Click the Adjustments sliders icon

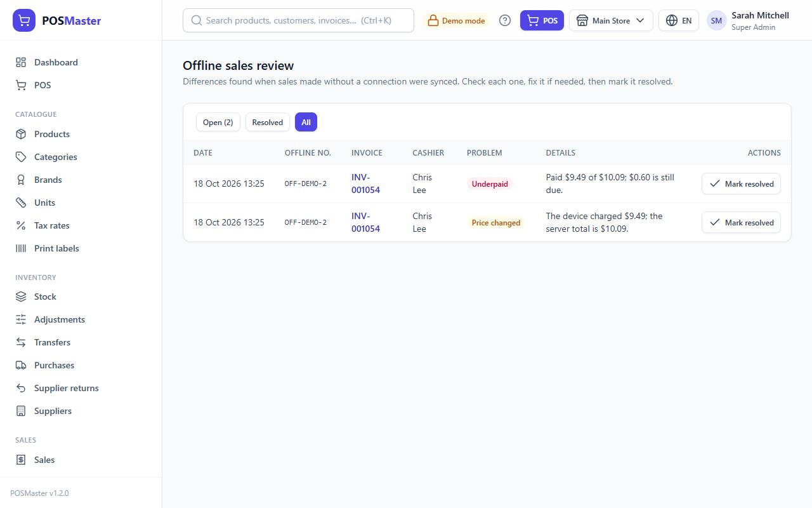coord(21,319)
